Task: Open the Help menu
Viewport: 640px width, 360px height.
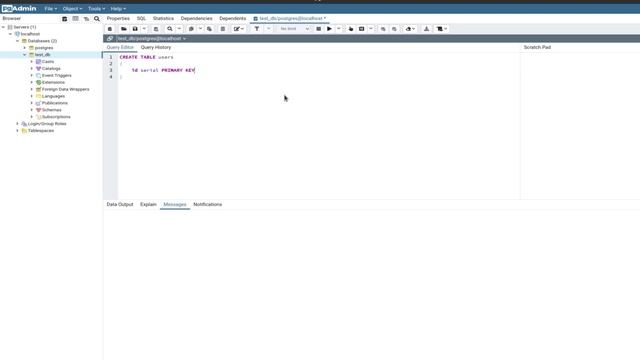Action: pyautogui.click(x=118, y=9)
